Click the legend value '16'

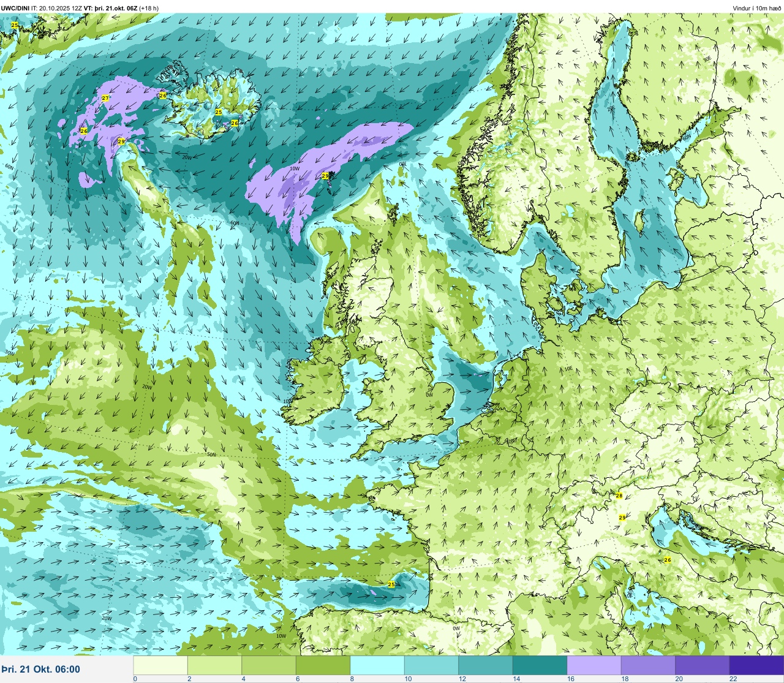tap(570, 679)
